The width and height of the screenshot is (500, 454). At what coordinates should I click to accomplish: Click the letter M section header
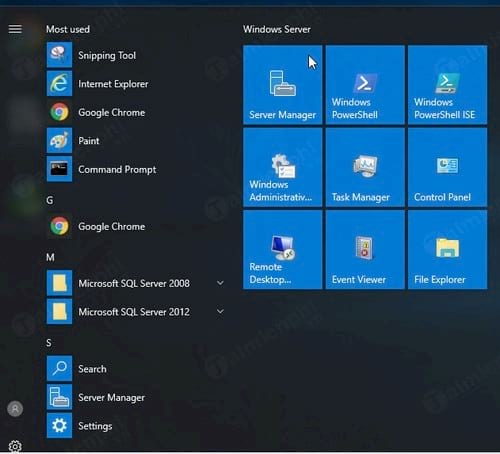50,257
